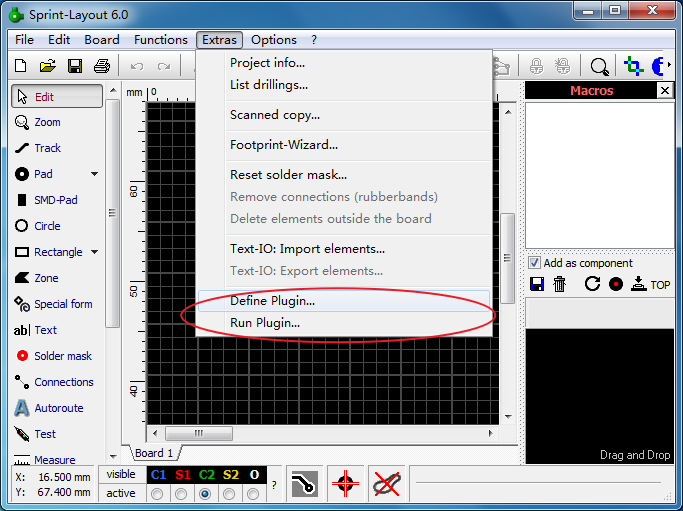Open the Functions menu
683x511 pixels.
(x=161, y=40)
